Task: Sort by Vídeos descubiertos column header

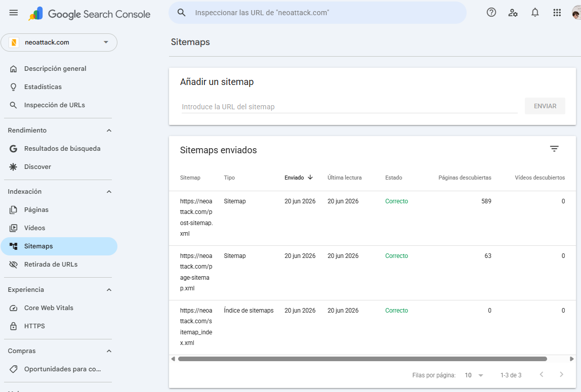Action: (x=539, y=178)
